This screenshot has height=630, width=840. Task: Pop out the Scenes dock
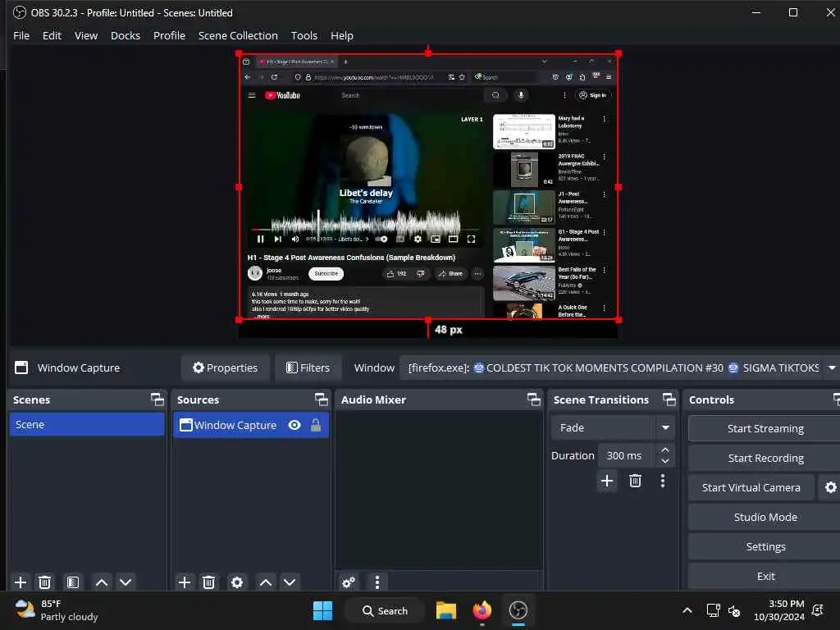pyautogui.click(x=157, y=399)
